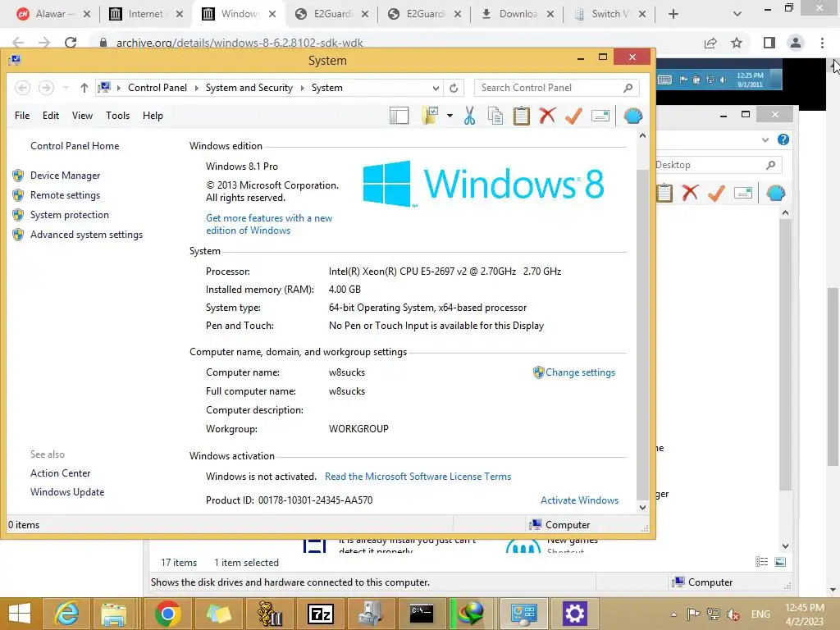Click Activate Windows link
Image resolution: width=840 pixels, height=630 pixels.
click(x=580, y=500)
